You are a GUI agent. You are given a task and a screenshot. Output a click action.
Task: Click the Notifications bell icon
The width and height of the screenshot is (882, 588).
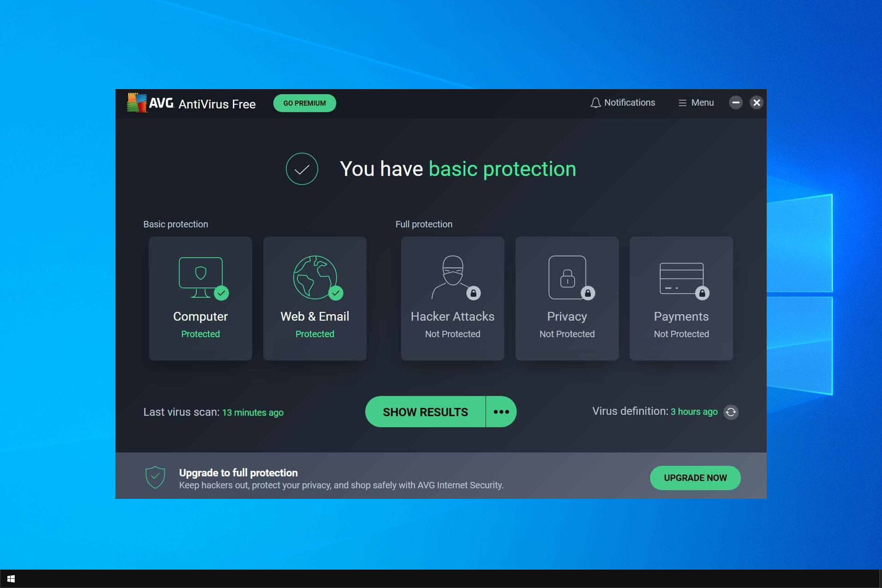(x=595, y=103)
